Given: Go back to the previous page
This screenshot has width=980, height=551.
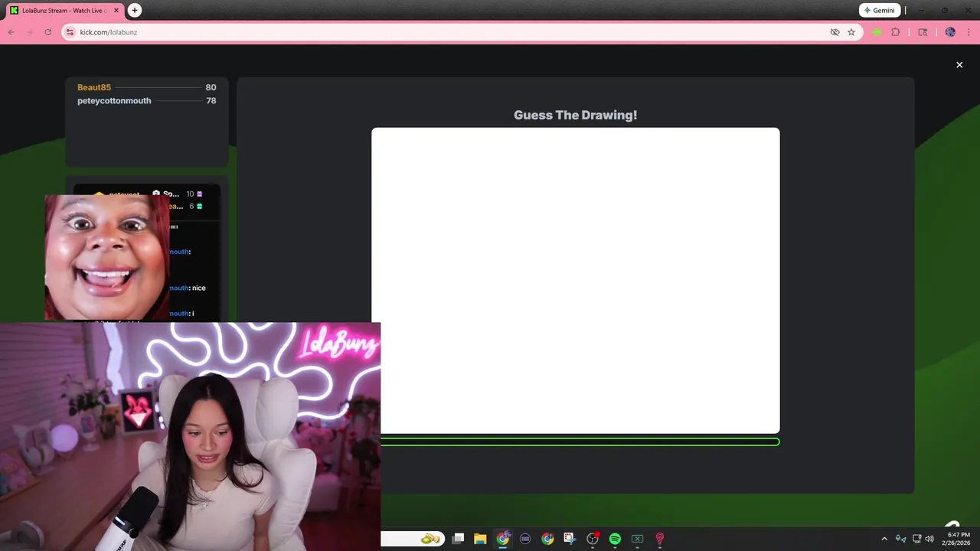Looking at the screenshot, I should point(11,32).
